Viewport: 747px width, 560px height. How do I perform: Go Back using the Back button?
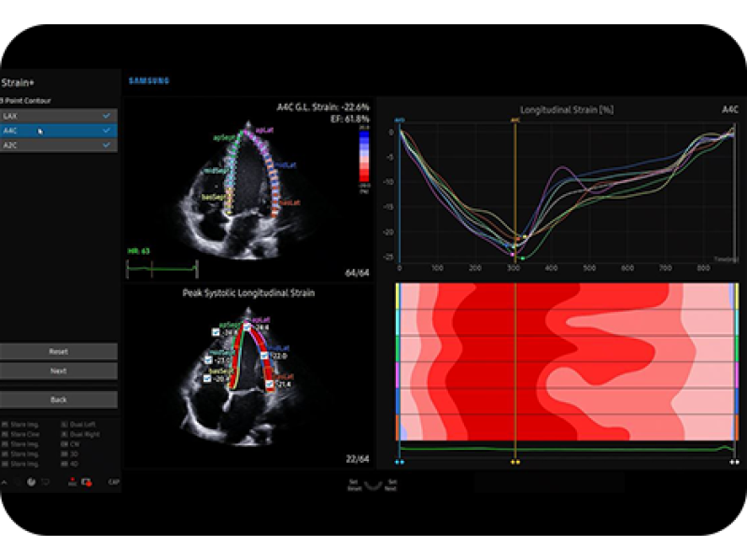[58, 399]
